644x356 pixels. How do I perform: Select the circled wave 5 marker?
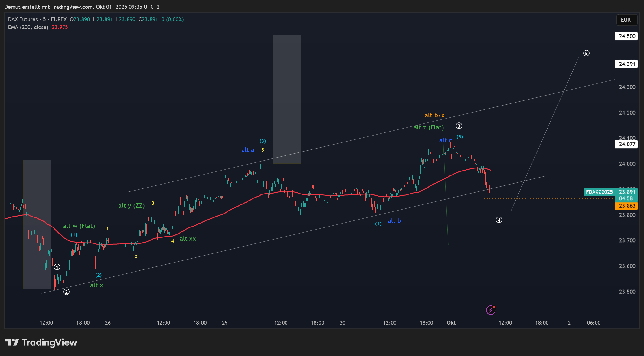(x=586, y=53)
